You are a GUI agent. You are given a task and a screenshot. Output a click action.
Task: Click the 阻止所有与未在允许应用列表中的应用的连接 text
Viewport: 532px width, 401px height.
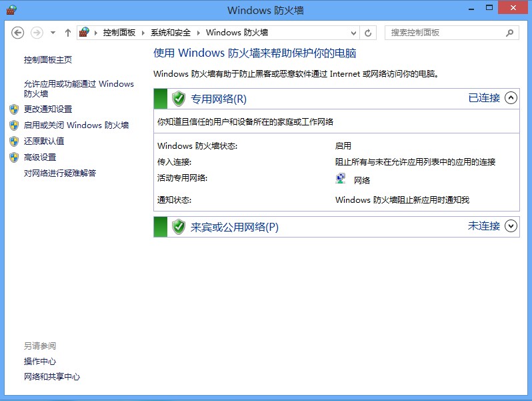pos(415,161)
